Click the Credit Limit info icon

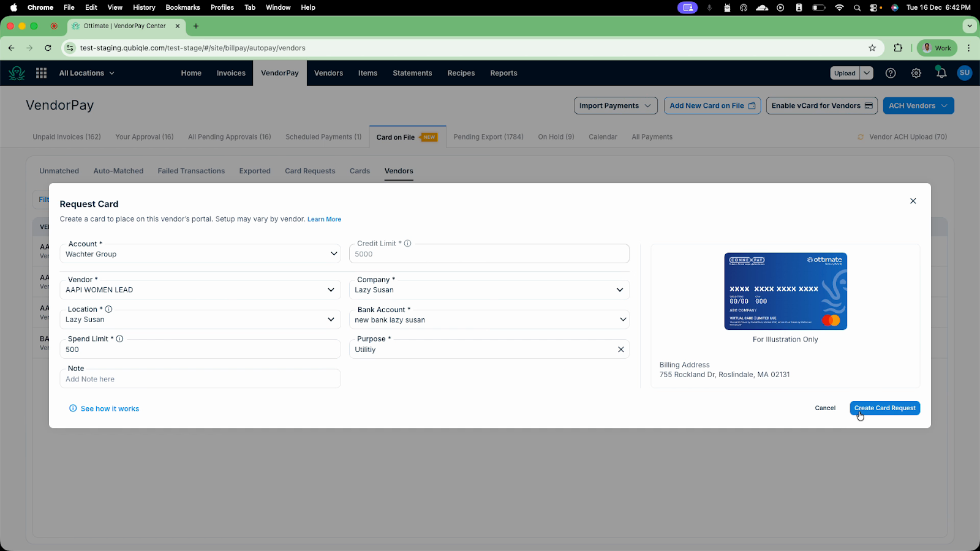coord(407,243)
